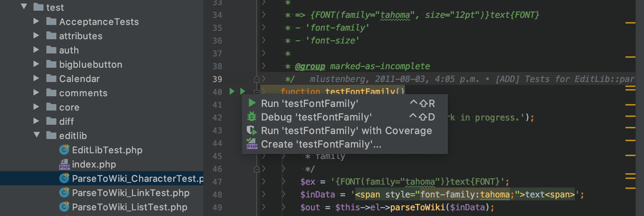This screenshot has width=644, height=216.
Task: Collapse the editlib folder
Action: tap(37, 135)
